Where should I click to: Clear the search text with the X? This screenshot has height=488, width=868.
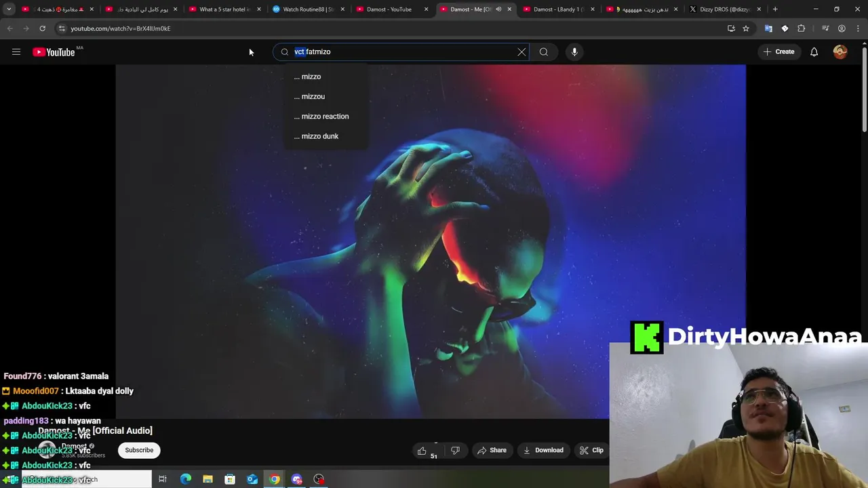[x=521, y=52]
